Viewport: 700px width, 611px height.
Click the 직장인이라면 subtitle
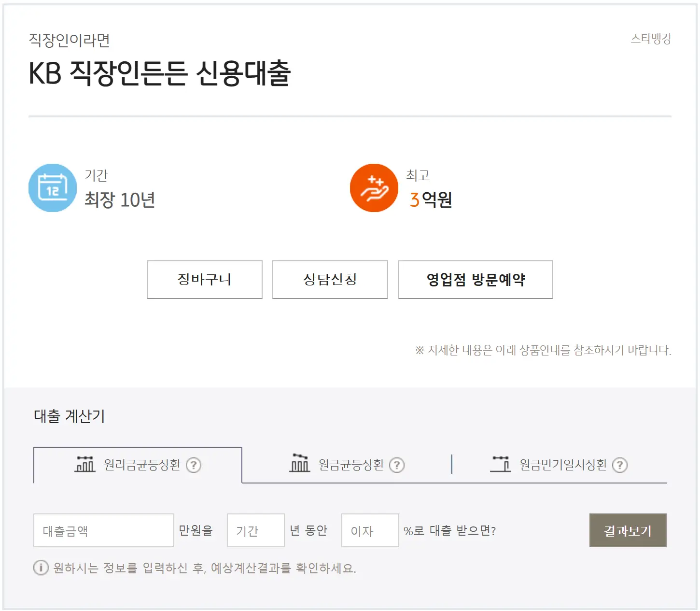point(70,40)
